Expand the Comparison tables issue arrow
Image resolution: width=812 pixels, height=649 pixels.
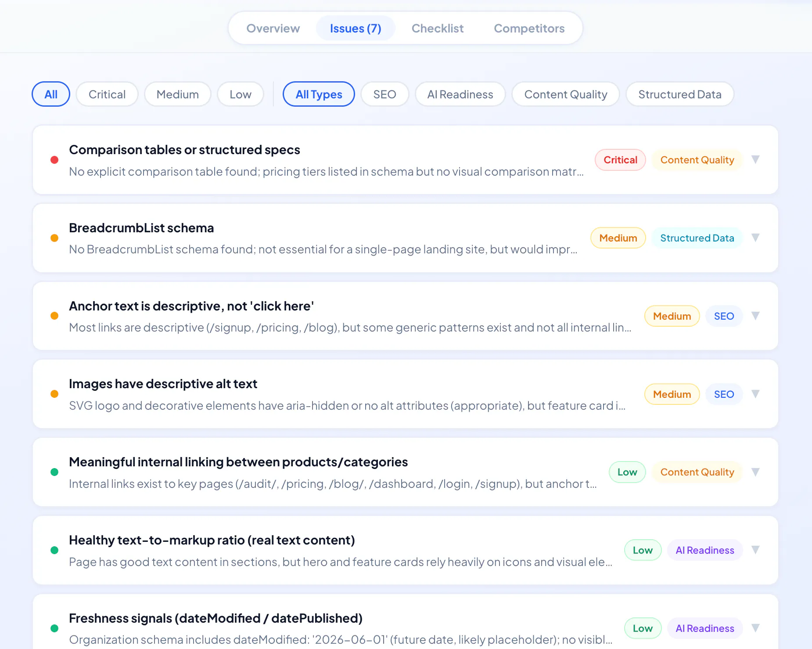point(755,159)
